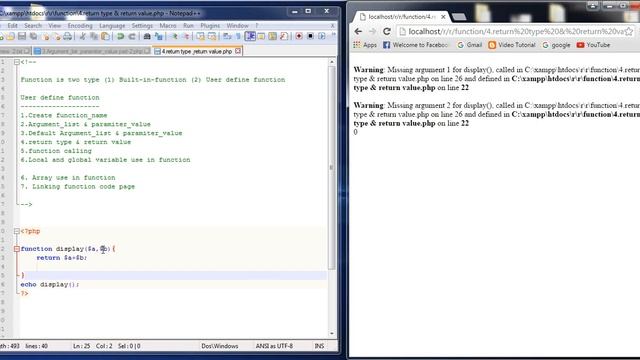The width and height of the screenshot is (640, 360).
Task: Open the Video Tutorial bookmark
Action: (x=512, y=45)
